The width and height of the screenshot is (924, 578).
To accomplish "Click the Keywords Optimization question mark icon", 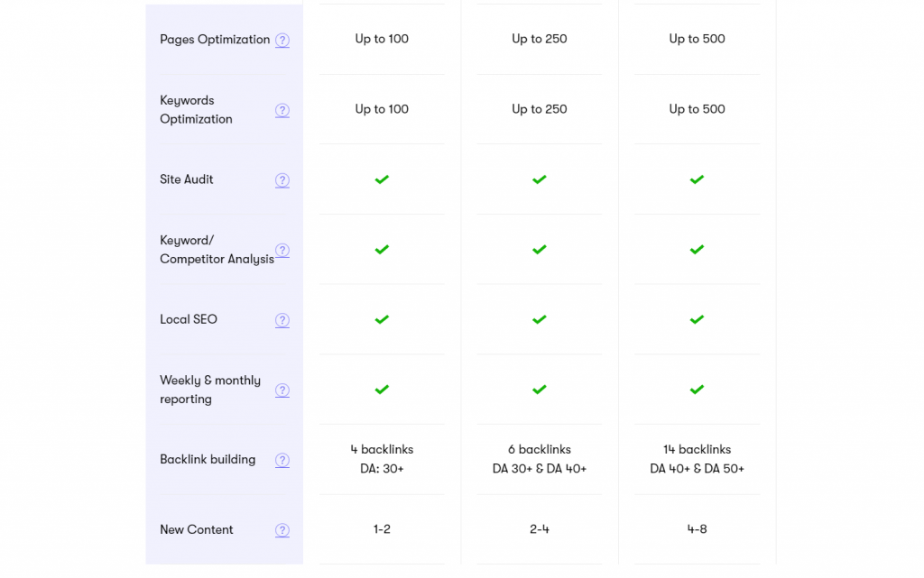I will pyautogui.click(x=282, y=110).
